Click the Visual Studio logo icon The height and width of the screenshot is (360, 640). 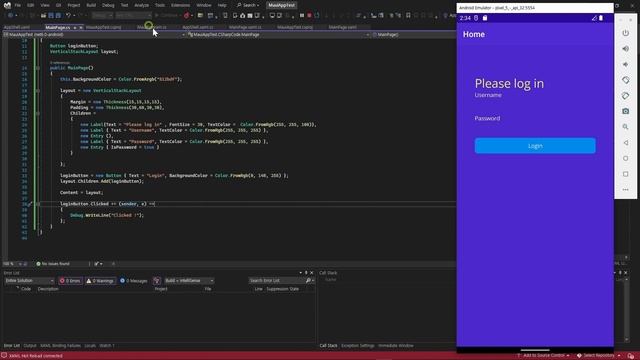pos(7,5)
